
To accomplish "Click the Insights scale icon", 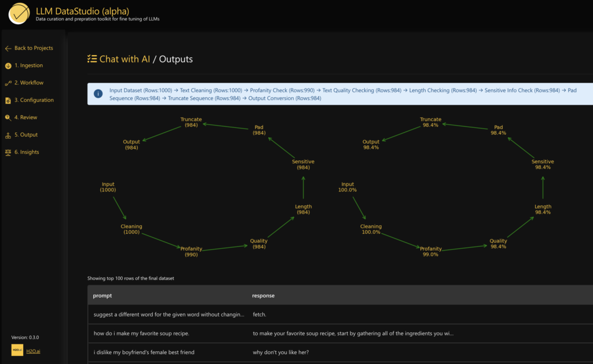I will [8, 152].
